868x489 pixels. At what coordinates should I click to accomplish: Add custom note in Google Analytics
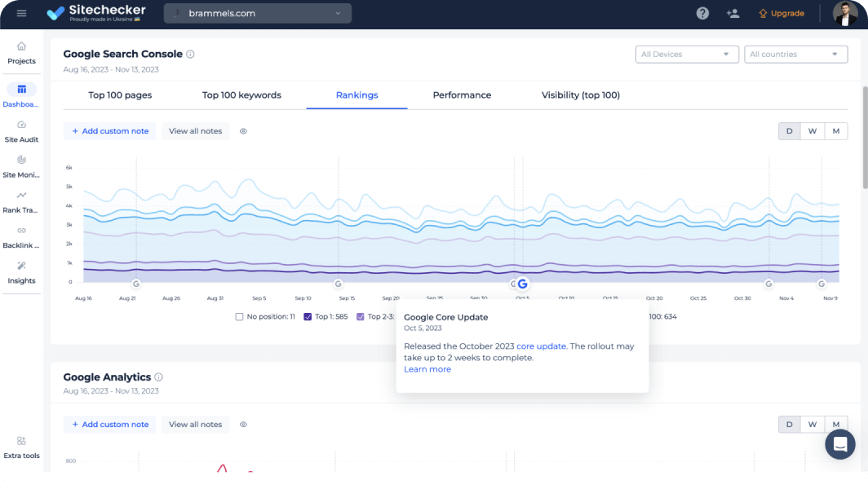110,425
